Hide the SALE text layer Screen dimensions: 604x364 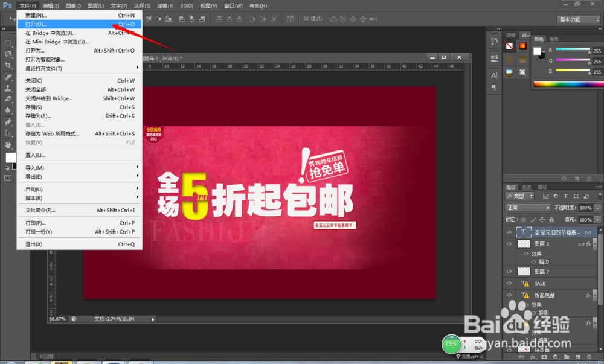(x=509, y=283)
